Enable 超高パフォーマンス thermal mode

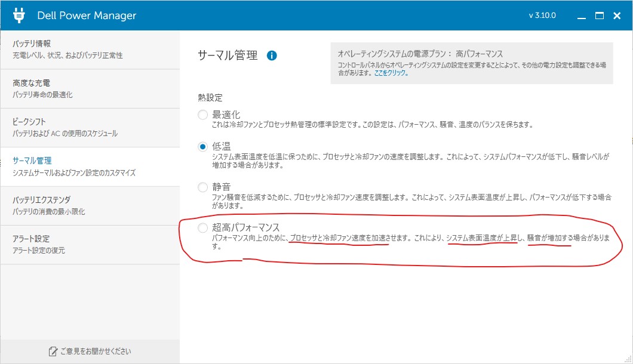click(x=203, y=227)
